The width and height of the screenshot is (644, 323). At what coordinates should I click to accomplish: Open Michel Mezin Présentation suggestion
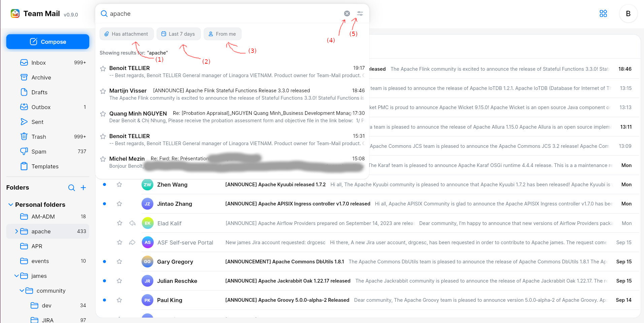pos(232,162)
